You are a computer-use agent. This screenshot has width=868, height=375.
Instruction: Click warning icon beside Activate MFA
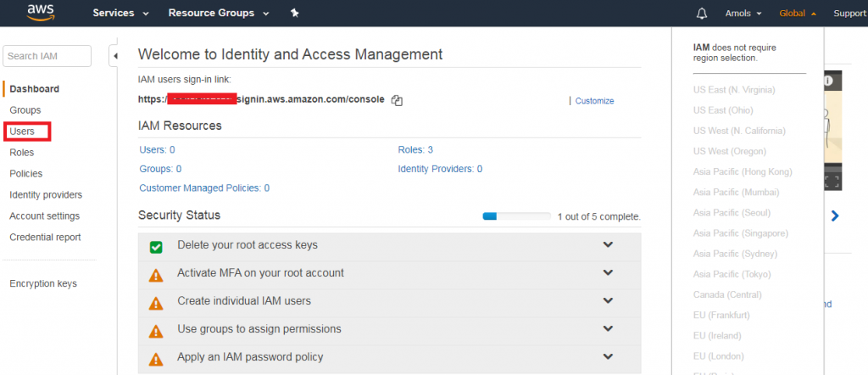click(x=156, y=275)
